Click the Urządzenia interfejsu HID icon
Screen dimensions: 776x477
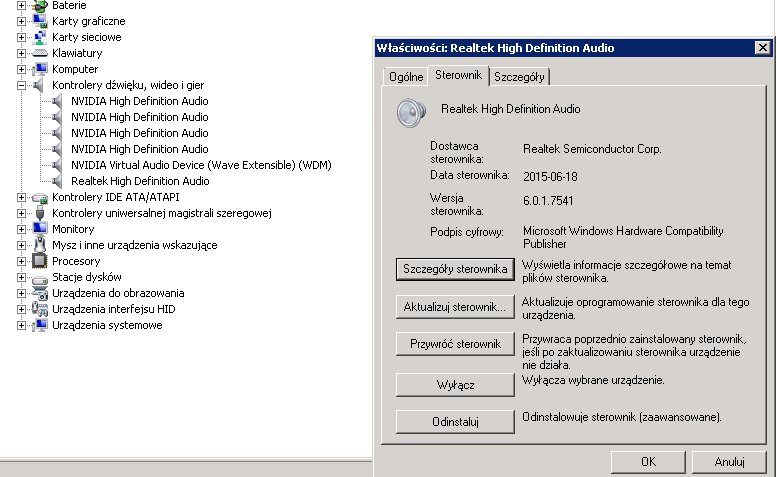(x=40, y=309)
